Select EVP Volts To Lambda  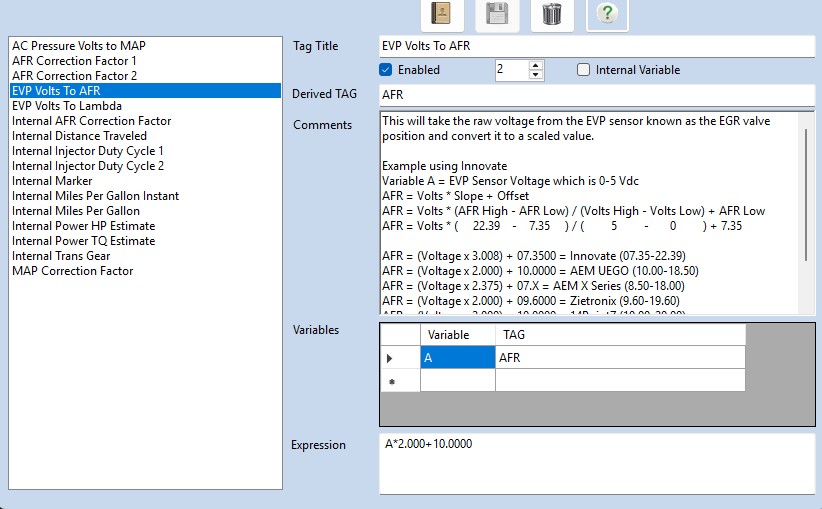click(x=145, y=106)
